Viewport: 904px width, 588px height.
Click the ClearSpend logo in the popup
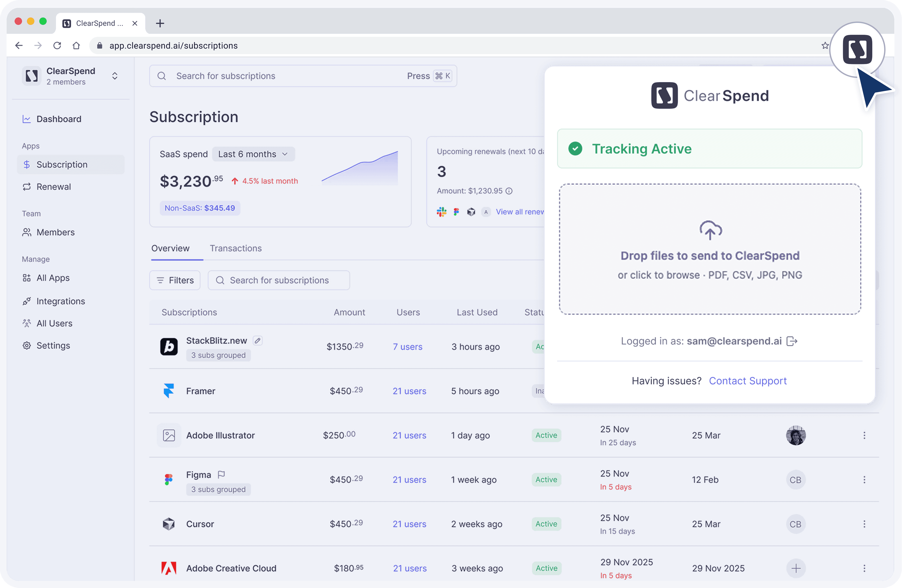tap(710, 96)
